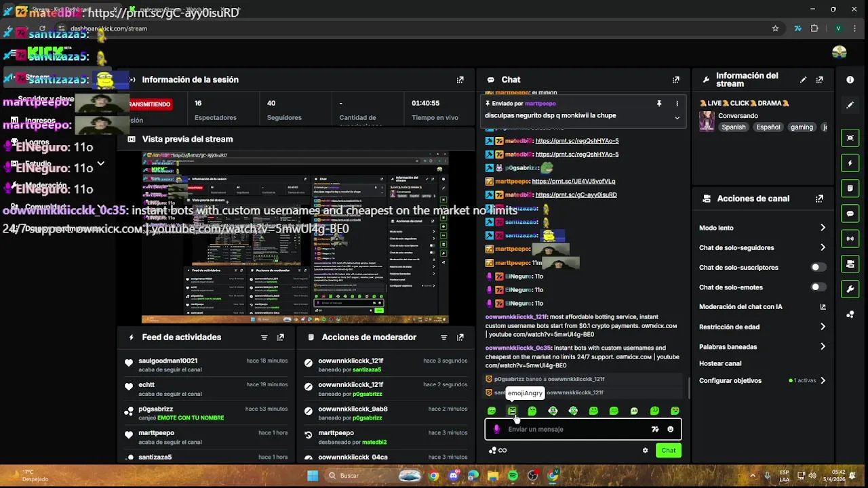The image size is (868, 488).
Task: Expand Modo lento options
Action: pyautogui.click(x=823, y=228)
